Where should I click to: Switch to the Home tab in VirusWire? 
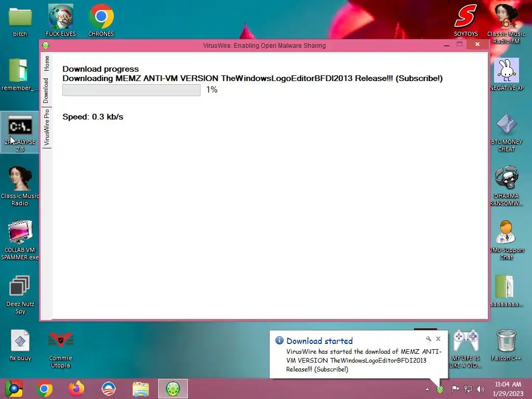[x=46, y=63]
